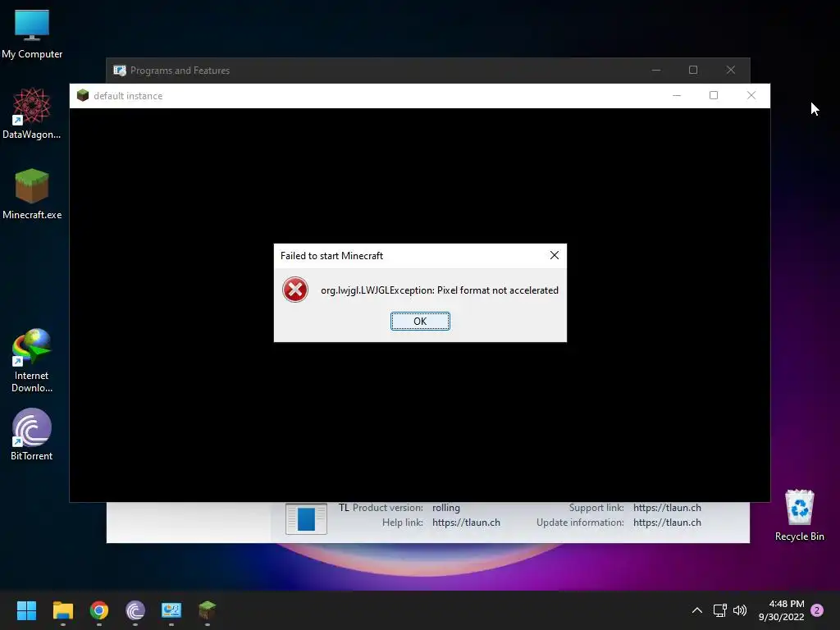
Task: Open the clock and date flyout
Action: point(782,610)
